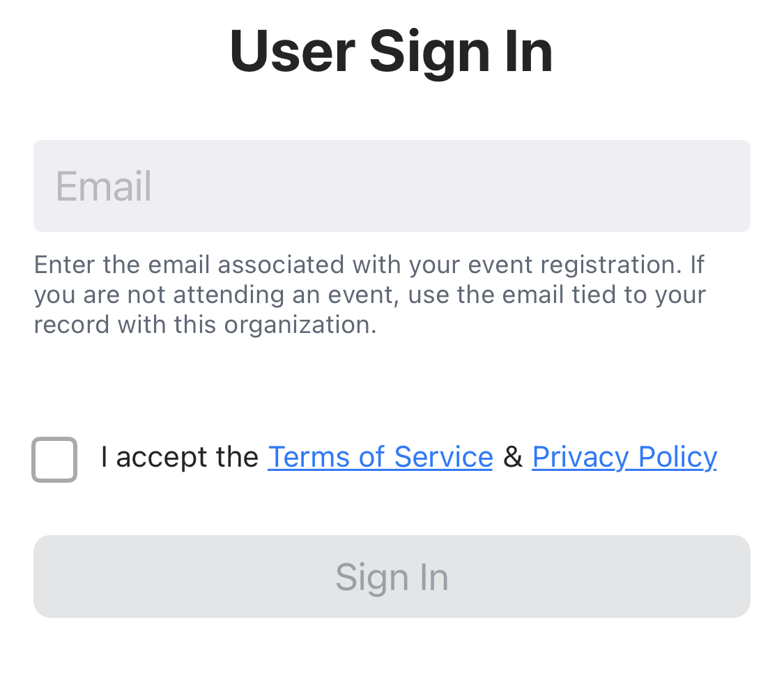Tick the accept terms checkbox
784x675 pixels.
tap(54, 459)
